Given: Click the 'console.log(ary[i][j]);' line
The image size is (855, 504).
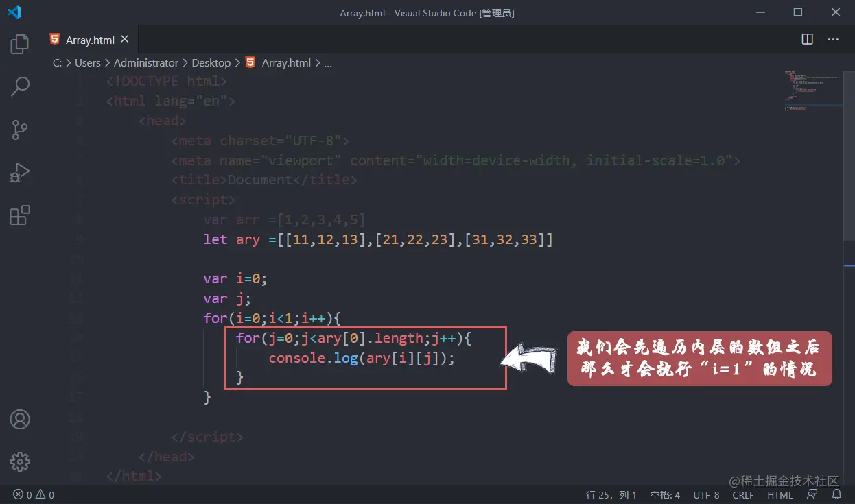Looking at the screenshot, I should (x=362, y=357).
